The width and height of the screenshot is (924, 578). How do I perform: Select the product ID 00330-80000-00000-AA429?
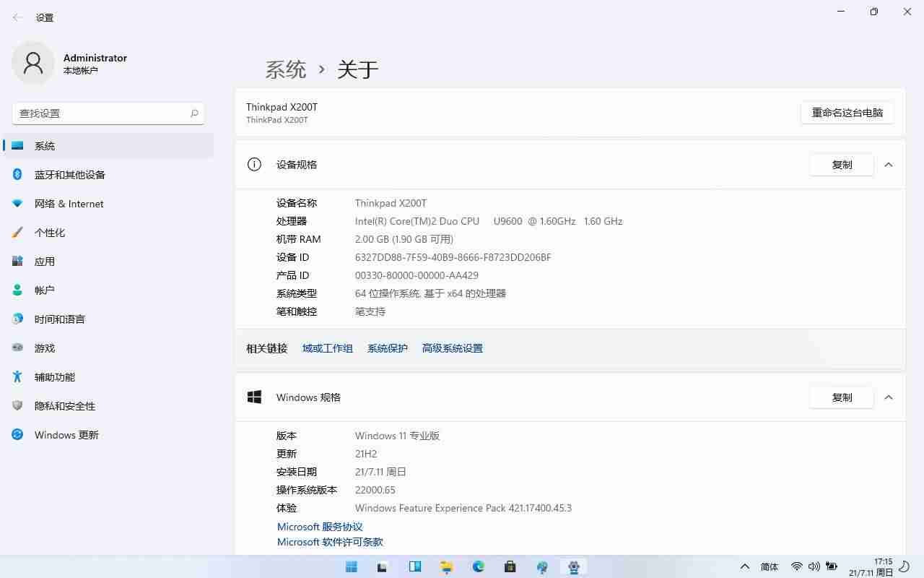coord(417,275)
